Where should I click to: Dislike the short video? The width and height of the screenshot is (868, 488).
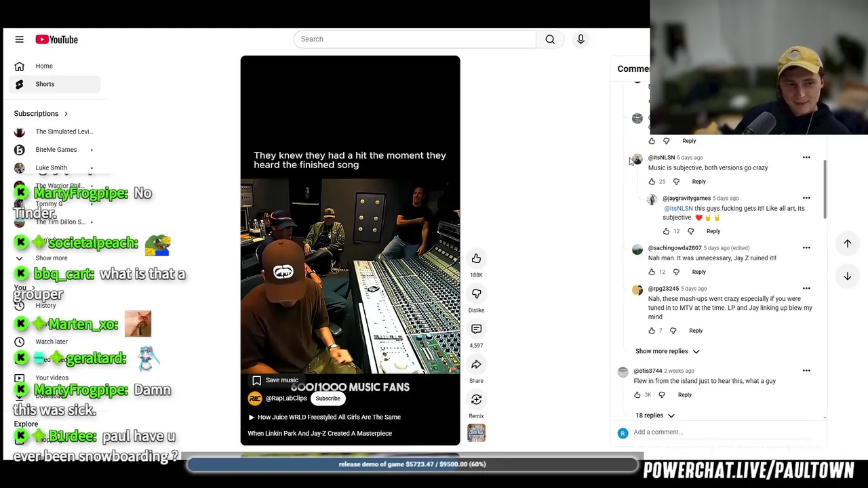[476, 293]
